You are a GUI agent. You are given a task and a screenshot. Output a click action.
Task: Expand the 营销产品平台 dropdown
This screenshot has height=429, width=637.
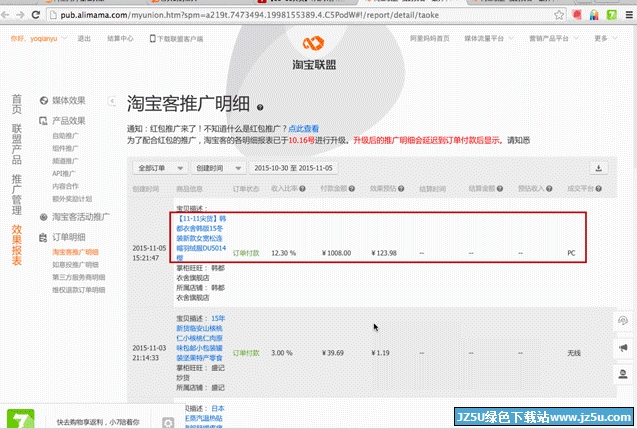(554, 39)
